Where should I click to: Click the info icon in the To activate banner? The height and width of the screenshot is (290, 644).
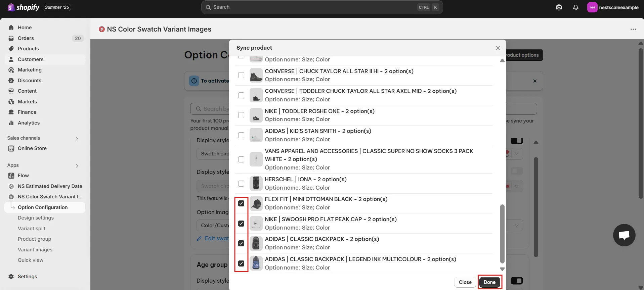(x=194, y=81)
